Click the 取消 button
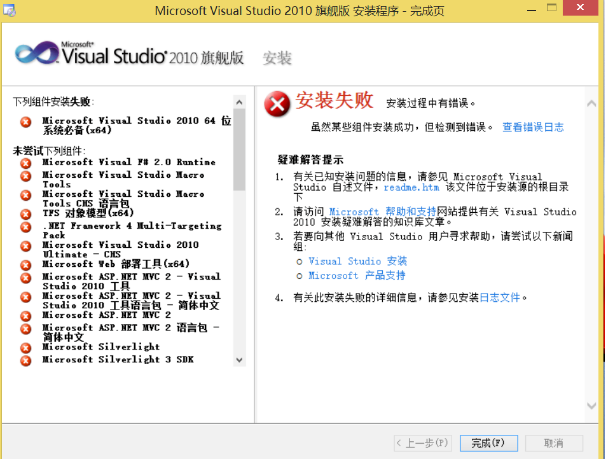The height and width of the screenshot is (459, 605). [554, 443]
